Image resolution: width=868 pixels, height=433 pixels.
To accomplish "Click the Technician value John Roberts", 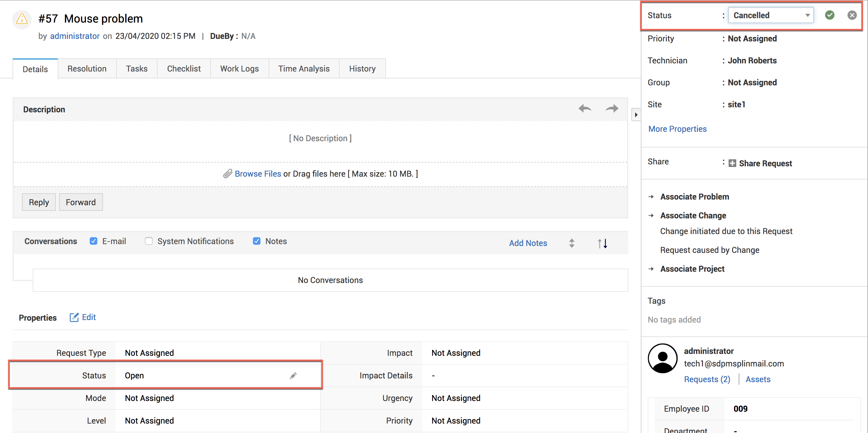I will [752, 61].
